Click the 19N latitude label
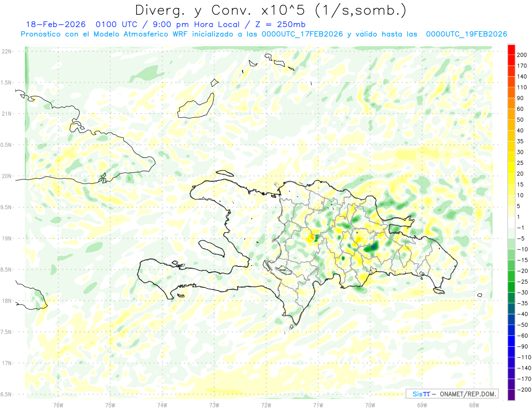Viewport: 532px width, 411px height. coord(7,239)
